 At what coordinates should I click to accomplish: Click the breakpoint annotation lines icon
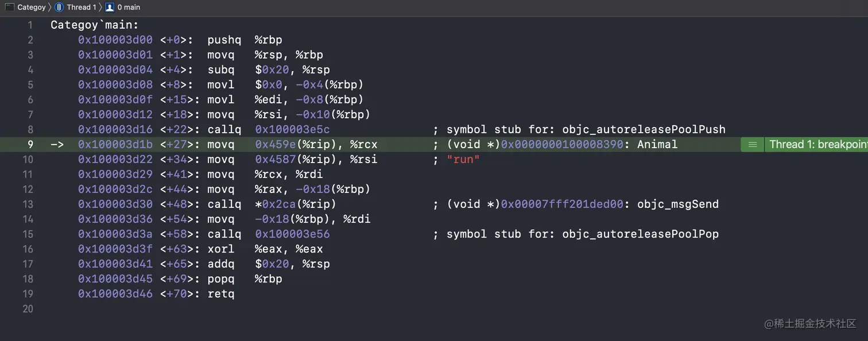pos(753,145)
